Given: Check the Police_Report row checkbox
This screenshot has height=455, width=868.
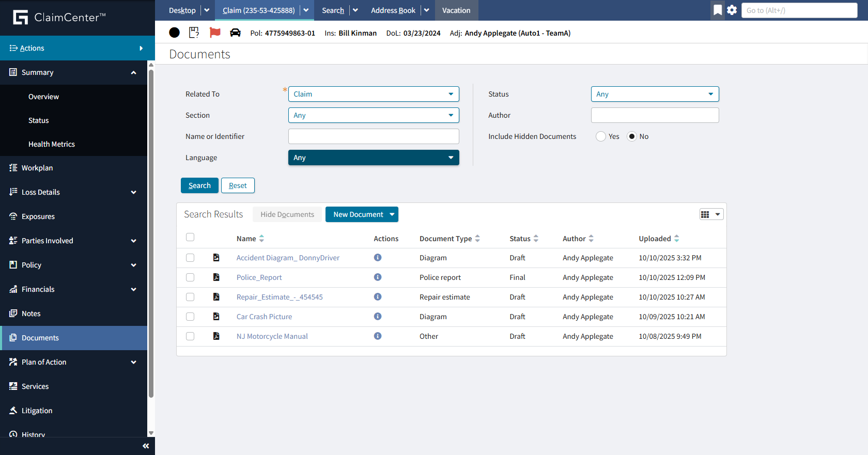Looking at the screenshot, I should 190,277.
